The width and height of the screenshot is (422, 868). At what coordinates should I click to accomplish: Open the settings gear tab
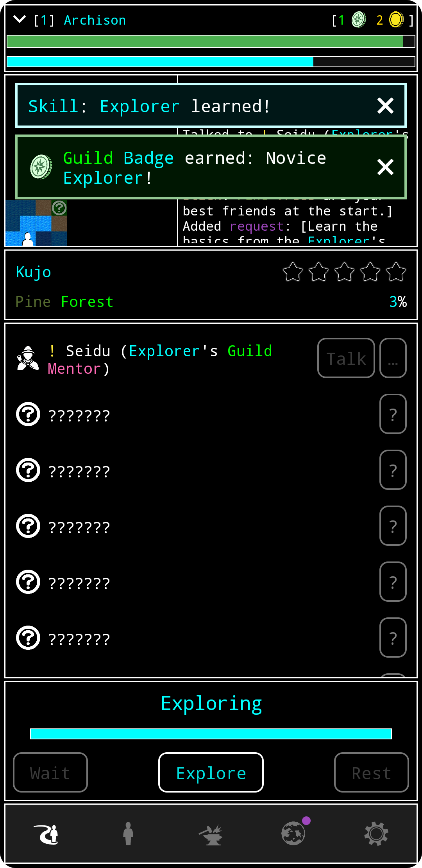pos(376,834)
